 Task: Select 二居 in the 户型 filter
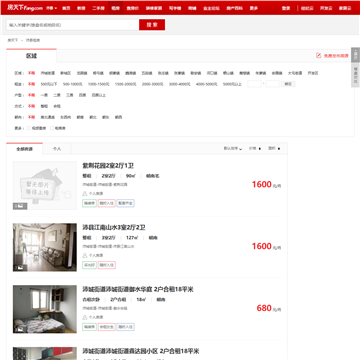coord(57,95)
